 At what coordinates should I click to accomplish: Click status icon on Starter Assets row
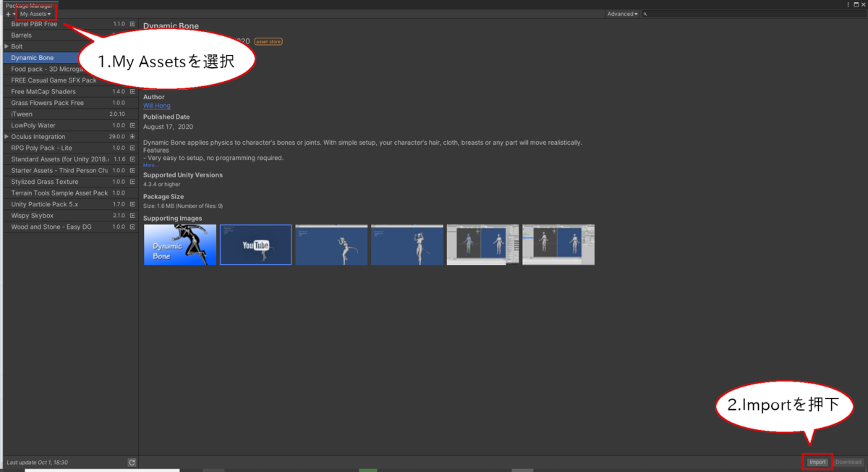coord(132,170)
